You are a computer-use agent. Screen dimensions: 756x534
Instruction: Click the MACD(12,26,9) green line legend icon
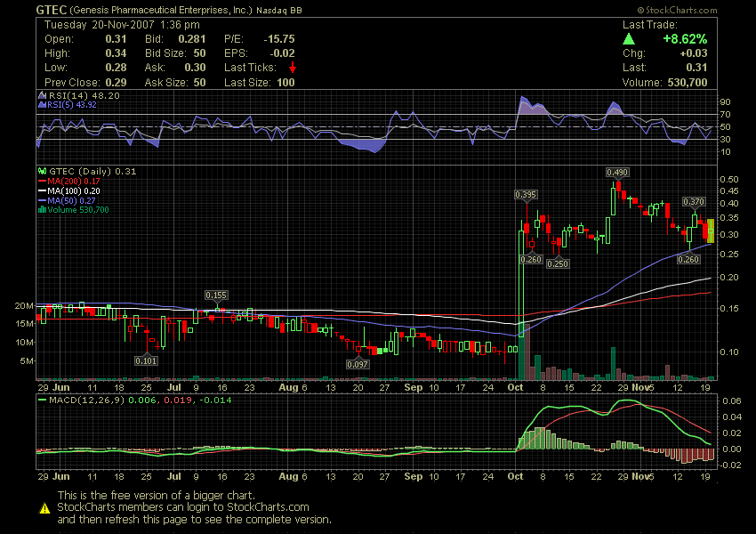click(41, 401)
